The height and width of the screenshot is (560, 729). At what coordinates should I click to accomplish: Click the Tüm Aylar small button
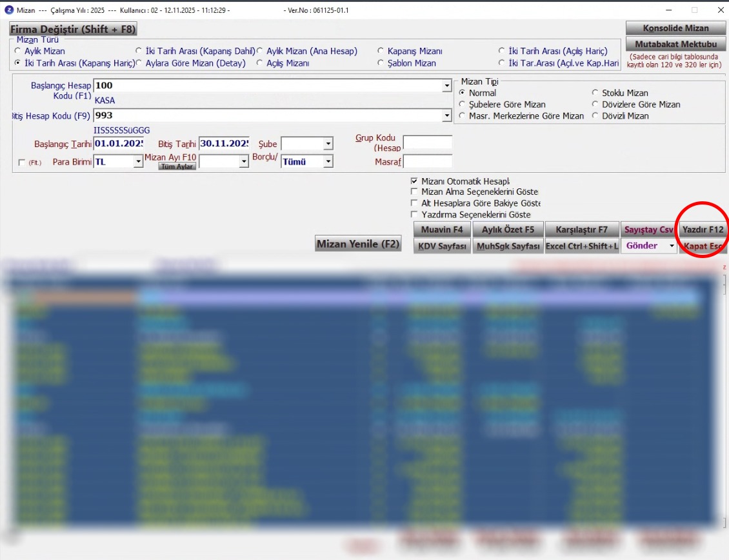coord(177,166)
